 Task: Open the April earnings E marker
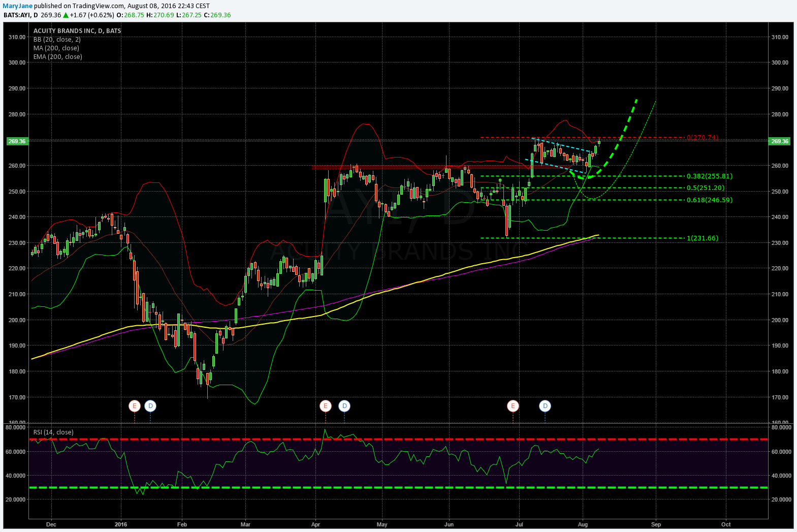point(326,405)
